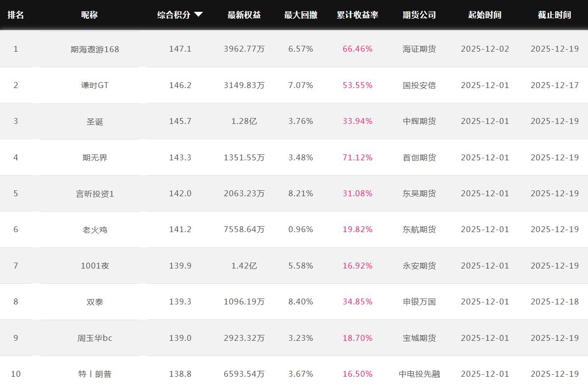Open trader 期海遨游168 profile
This screenshot has width=588, height=390.
pyautogui.click(x=95, y=49)
